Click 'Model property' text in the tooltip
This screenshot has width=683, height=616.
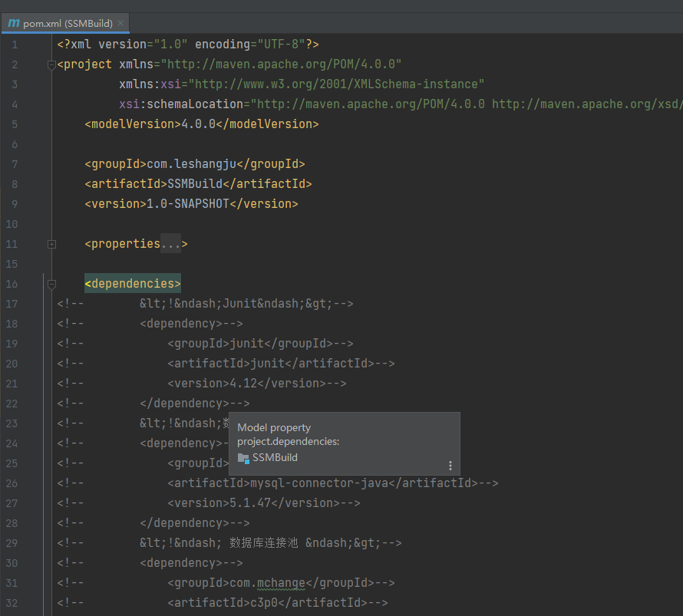pos(274,427)
